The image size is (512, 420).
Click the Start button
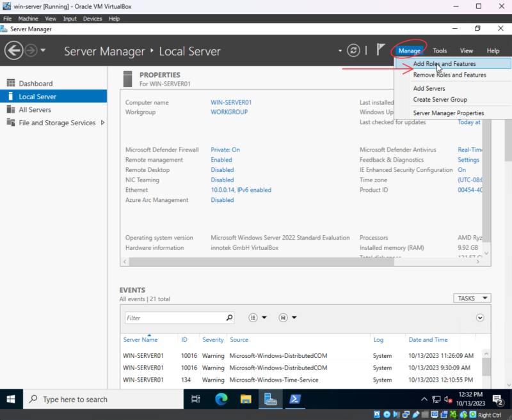[x=10, y=400]
